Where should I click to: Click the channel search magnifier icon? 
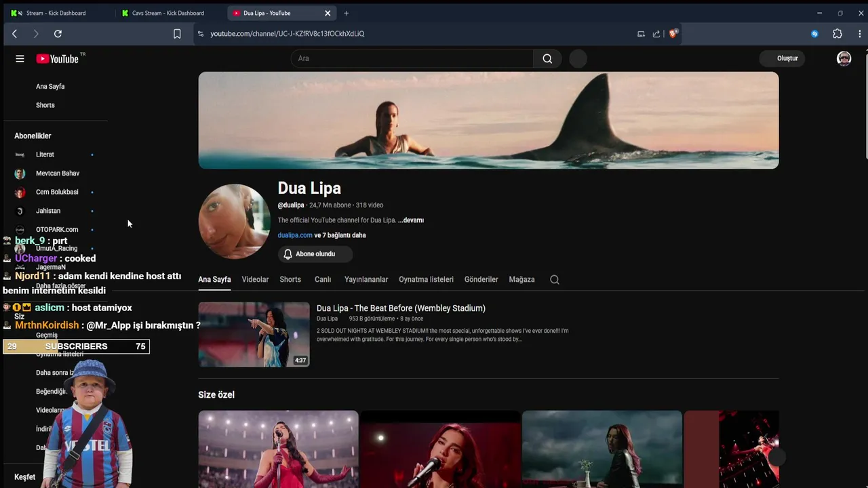(554, 279)
